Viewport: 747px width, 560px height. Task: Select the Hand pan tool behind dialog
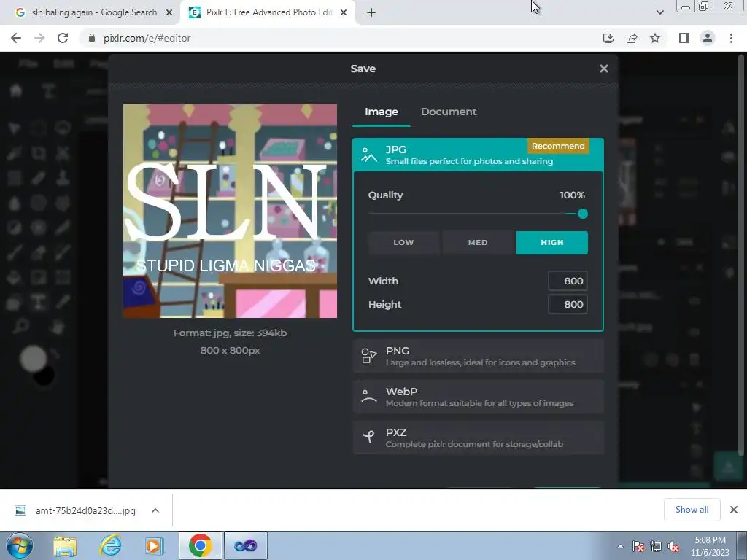58,327
